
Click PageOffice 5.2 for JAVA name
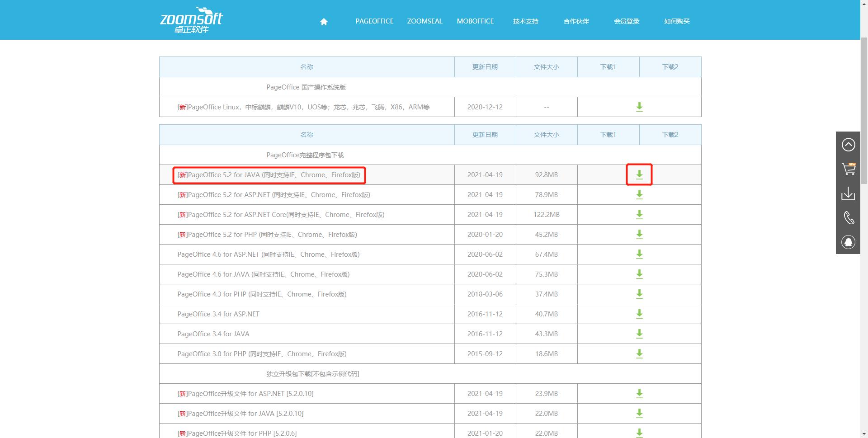pos(269,175)
